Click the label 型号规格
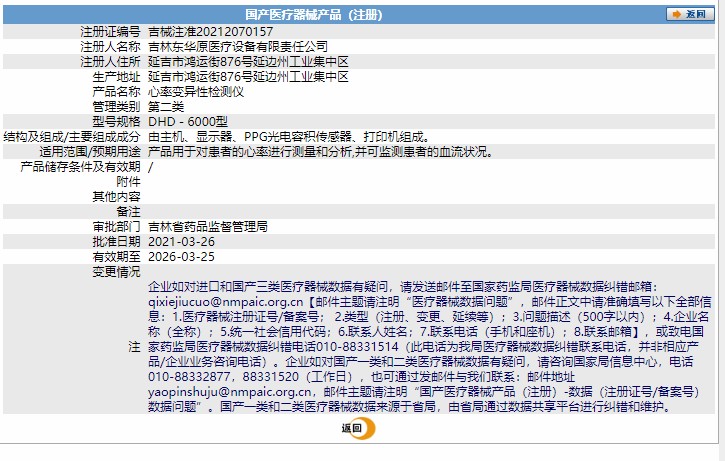The width and height of the screenshot is (725, 461). (116, 122)
